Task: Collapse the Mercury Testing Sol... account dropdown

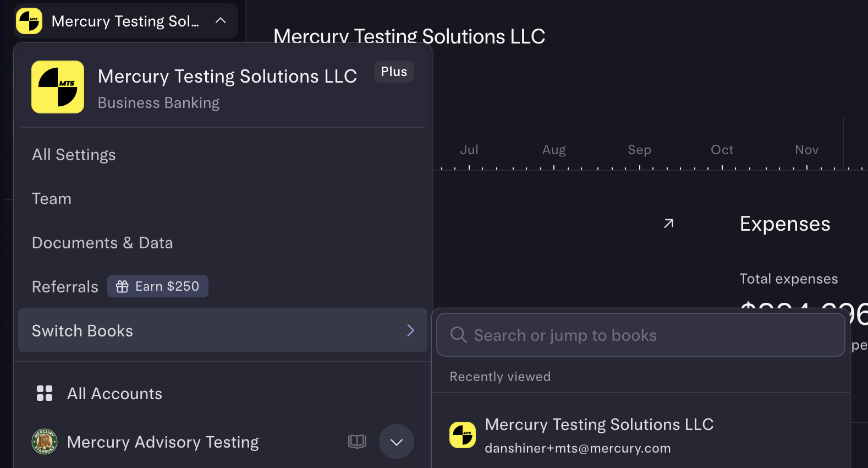Action: [x=221, y=21]
